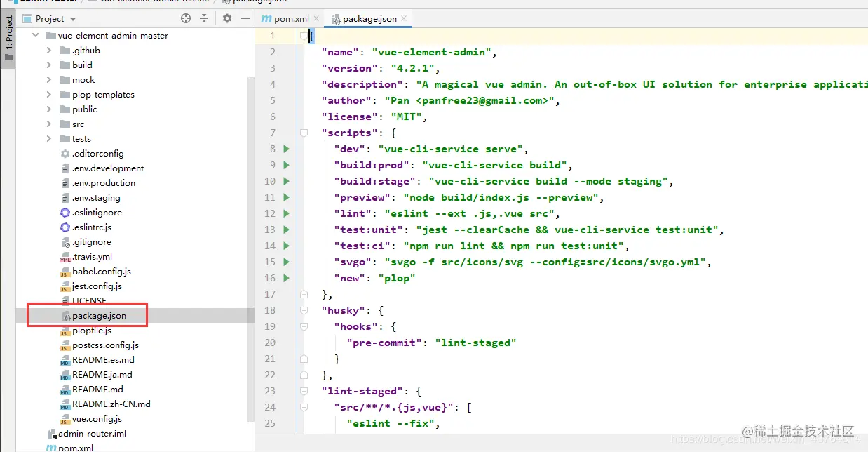Click the postcss.config.js JS file icon
Image resolution: width=868 pixels, height=452 pixels.
point(65,345)
